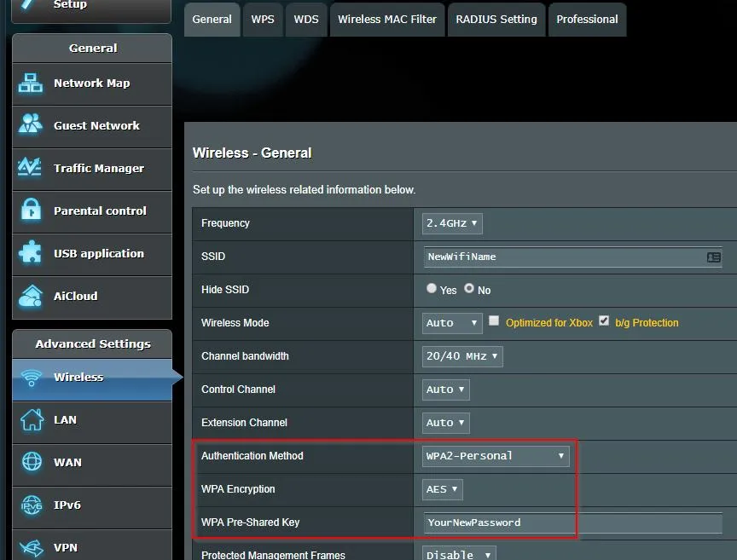Open the Wireless Mode dropdown
Image resolution: width=737 pixels, height=560 pixels.
(x=452, y=323)
